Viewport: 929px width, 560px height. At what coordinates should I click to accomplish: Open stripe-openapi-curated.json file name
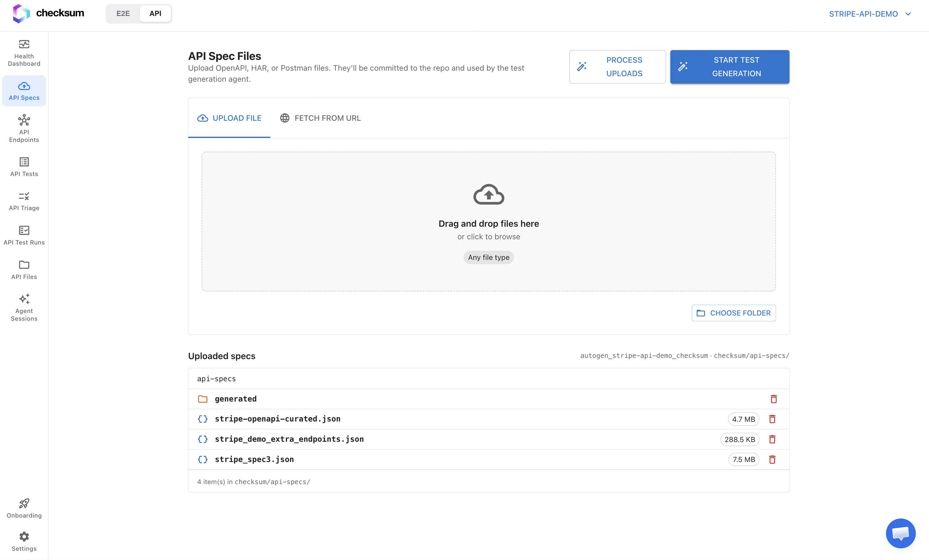277,419
